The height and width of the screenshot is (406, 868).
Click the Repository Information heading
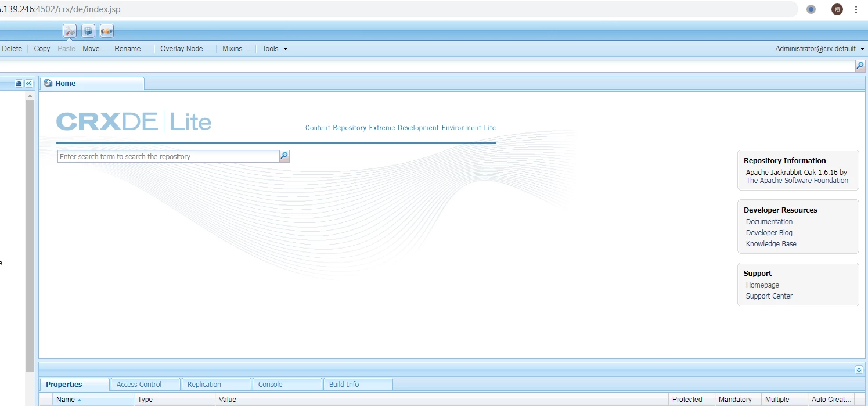784,161
